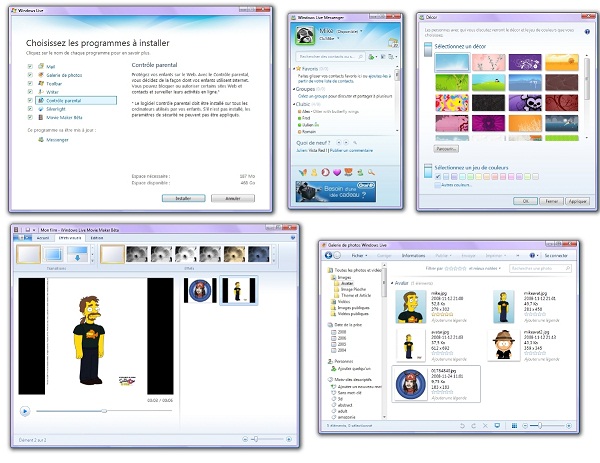Toggle the Movie Maker Bêta checkbox

pyautogui.click(x=30, y=117)
